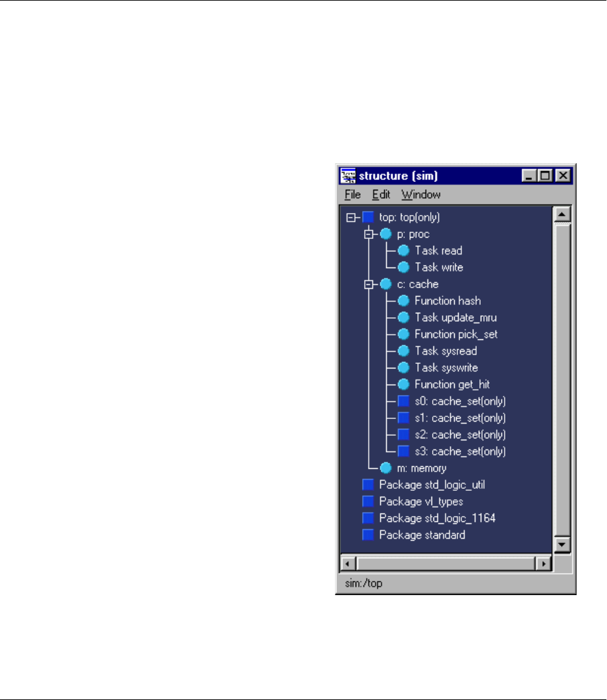Select Package vl_types row
Screen dimensions: 607x700
pyautogui.click(x=420, y=502)
